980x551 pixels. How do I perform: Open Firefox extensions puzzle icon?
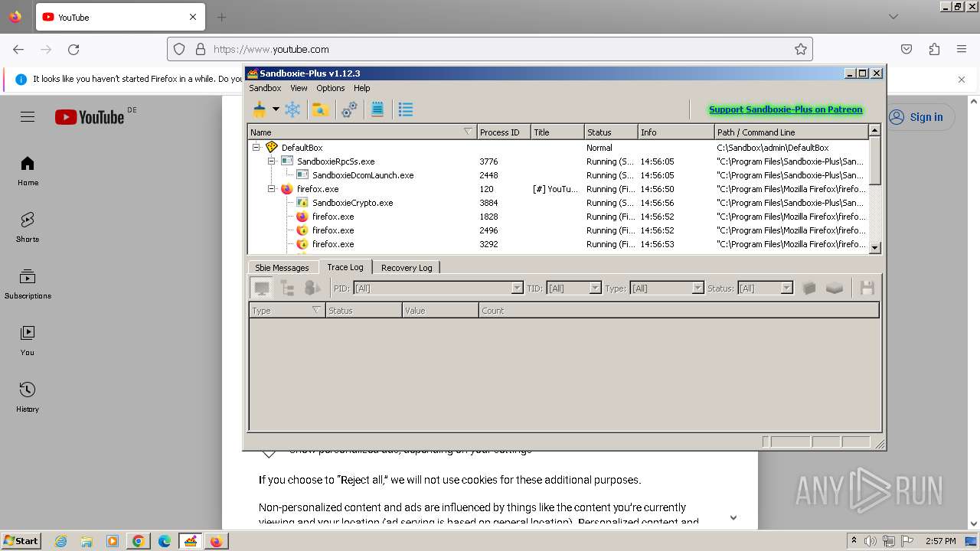pos(934,49)
